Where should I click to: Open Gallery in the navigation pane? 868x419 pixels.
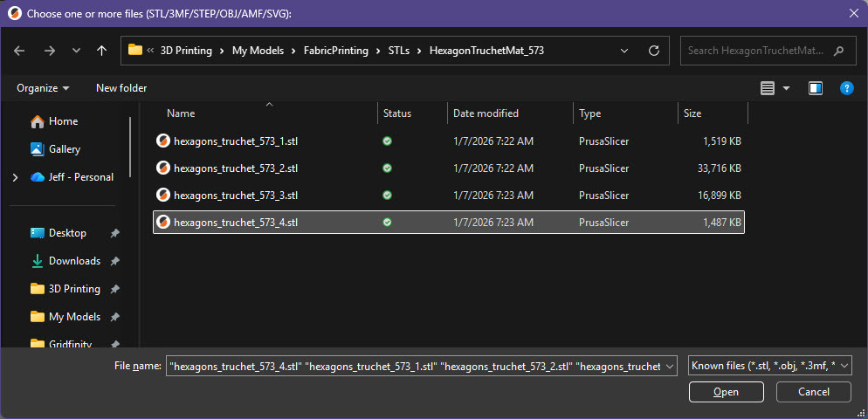pos(56,149)
